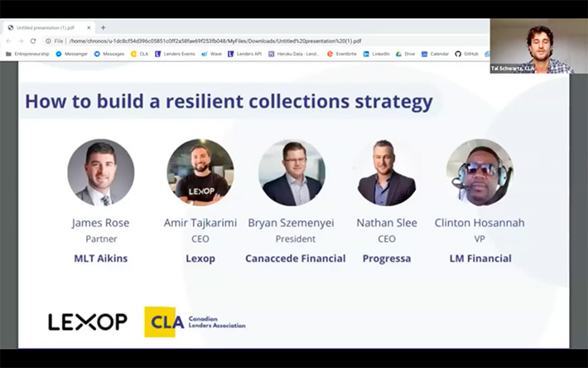Open a new browser tab

coord(104,27)
